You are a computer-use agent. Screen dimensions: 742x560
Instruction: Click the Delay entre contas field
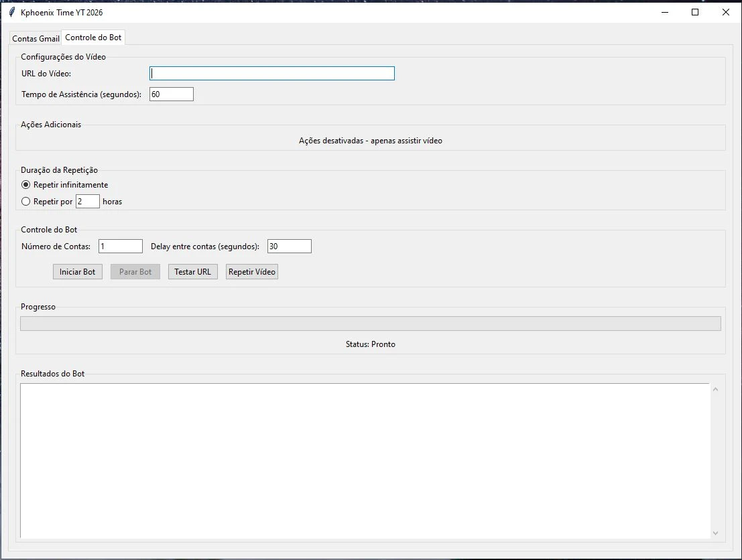(289, 247)
